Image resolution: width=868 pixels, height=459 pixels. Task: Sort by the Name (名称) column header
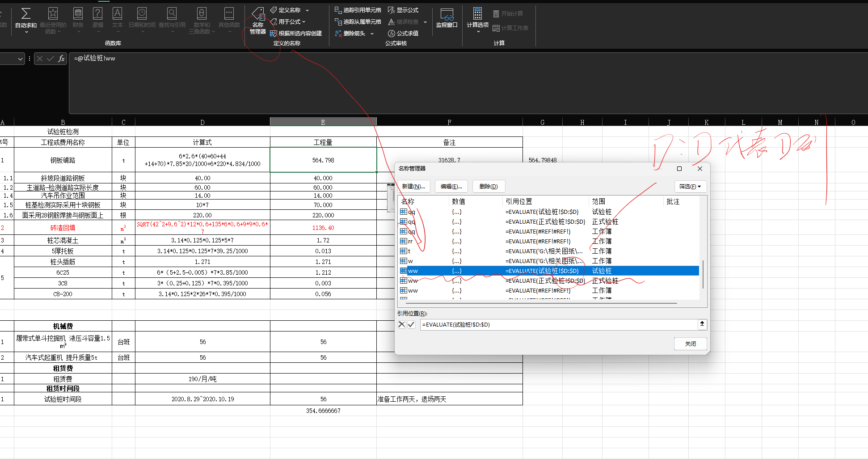423,202
